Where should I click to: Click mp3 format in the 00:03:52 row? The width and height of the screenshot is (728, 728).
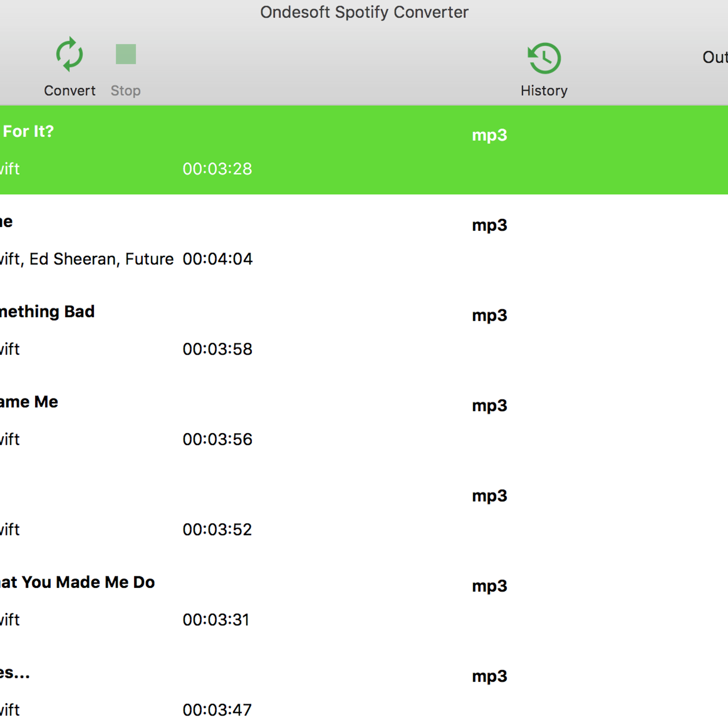490,495
